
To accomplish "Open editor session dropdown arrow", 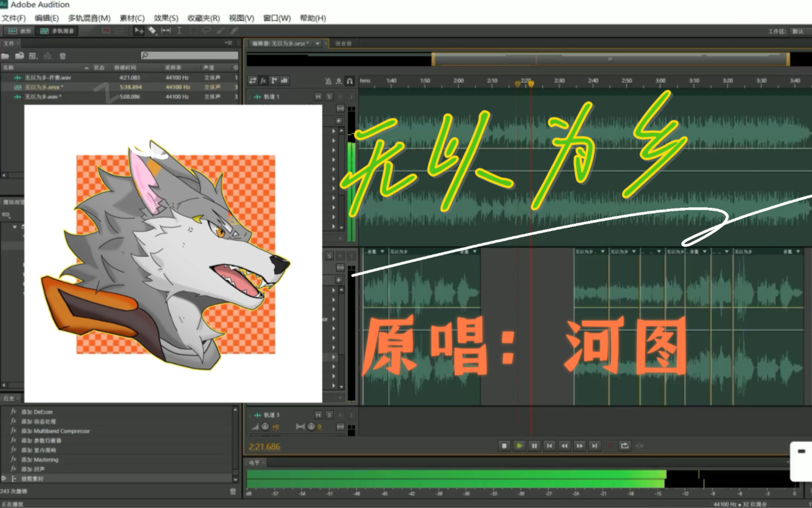I will [x=317, y=43].
